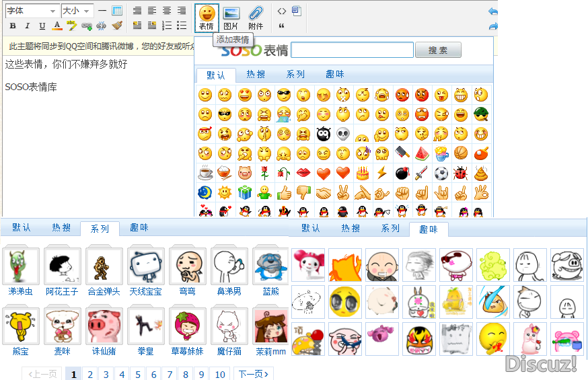
Task: Pick the soccer ball emoticon
Action: click(441, 173)
